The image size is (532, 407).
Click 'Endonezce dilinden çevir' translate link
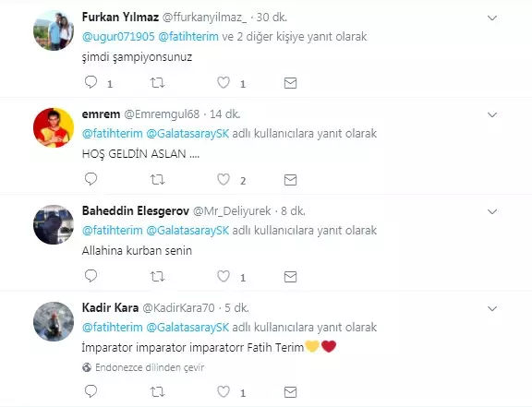tap(150, 367)
